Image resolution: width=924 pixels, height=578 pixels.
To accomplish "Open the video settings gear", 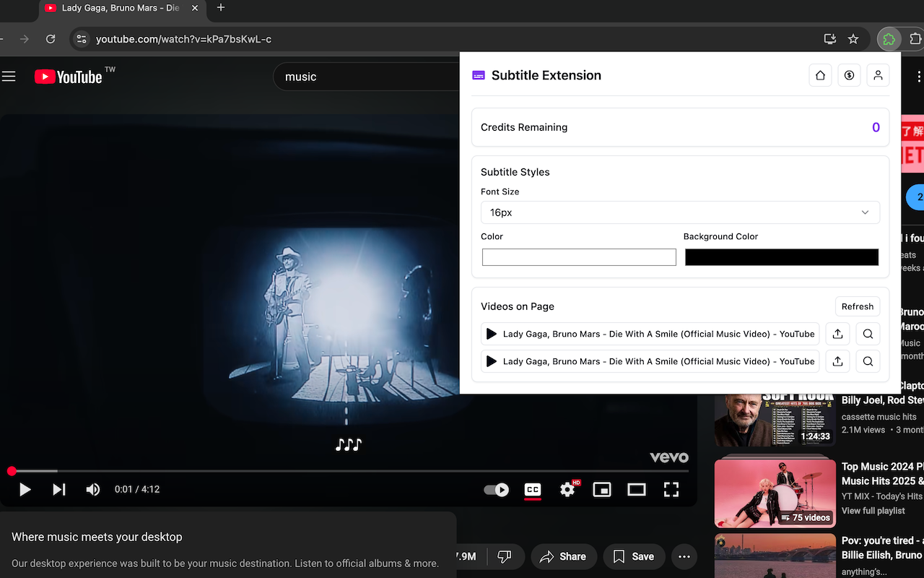I will 567,490.
